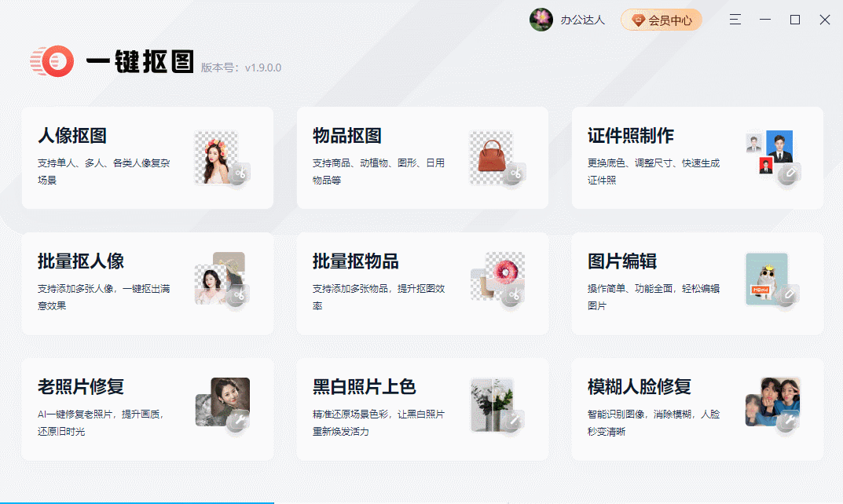
Task: Open the 黑白照片上色 colorize title
Action: [365, 387]
